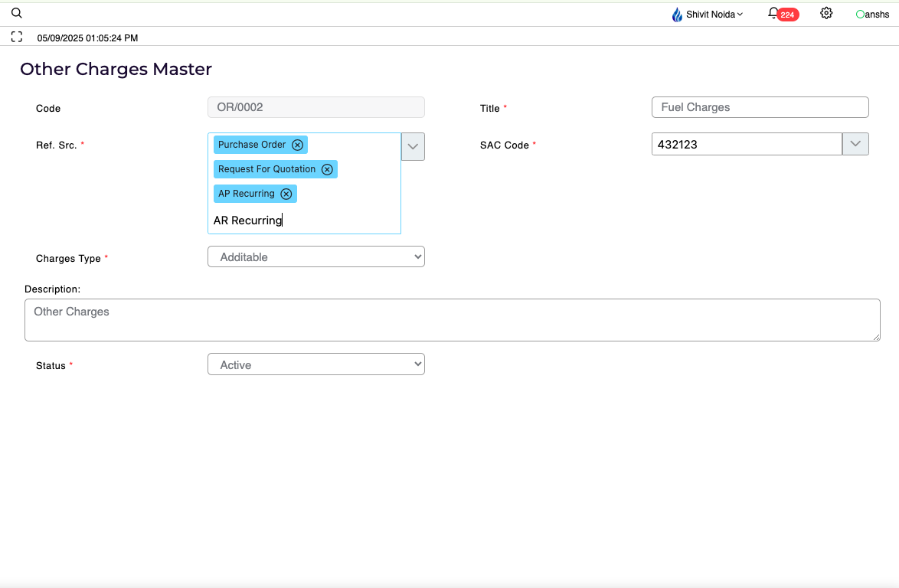The image size is (899, 588).
Task: Remove the AP Recurring tag
Action: click(286, 194)
